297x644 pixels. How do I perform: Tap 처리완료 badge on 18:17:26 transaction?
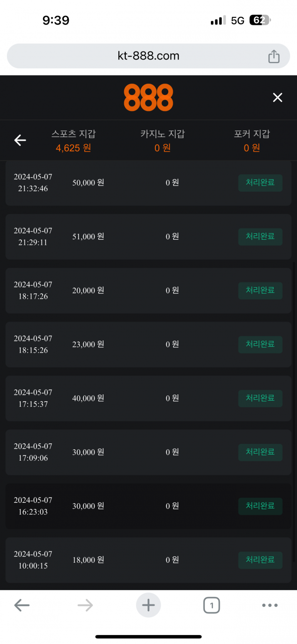coord(260,291)
